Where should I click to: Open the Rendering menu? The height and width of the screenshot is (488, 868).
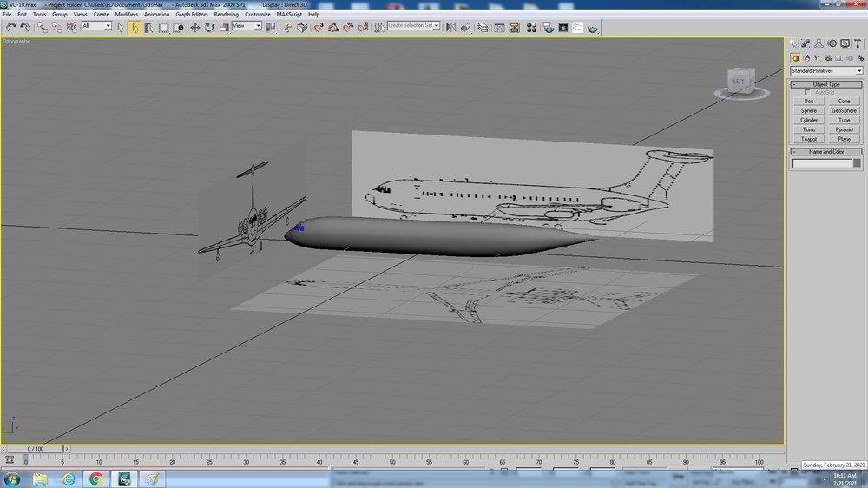[226, 15]
